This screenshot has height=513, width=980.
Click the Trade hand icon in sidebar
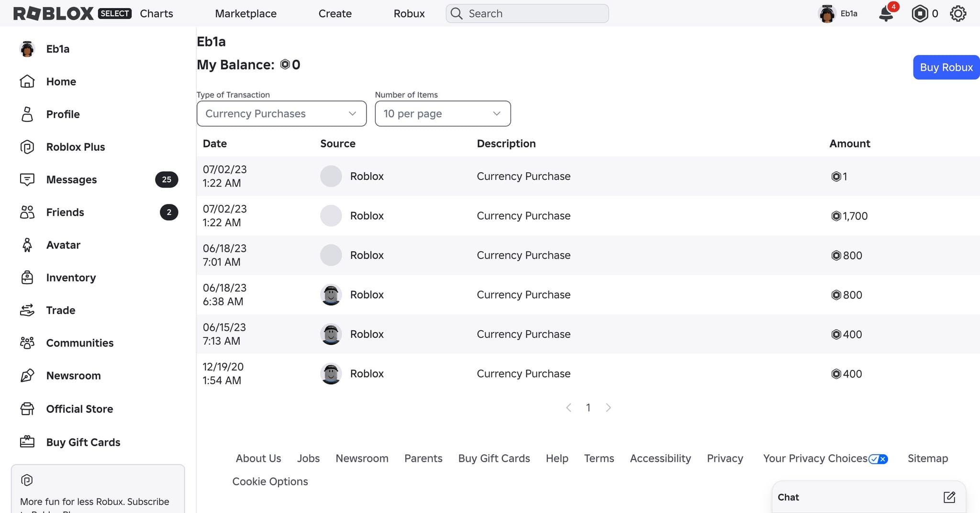point(27,310)
